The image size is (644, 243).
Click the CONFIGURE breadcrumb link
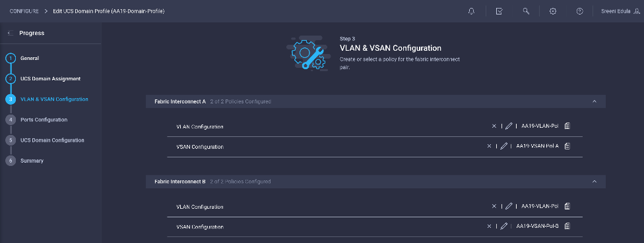click(x=24, y=11)
